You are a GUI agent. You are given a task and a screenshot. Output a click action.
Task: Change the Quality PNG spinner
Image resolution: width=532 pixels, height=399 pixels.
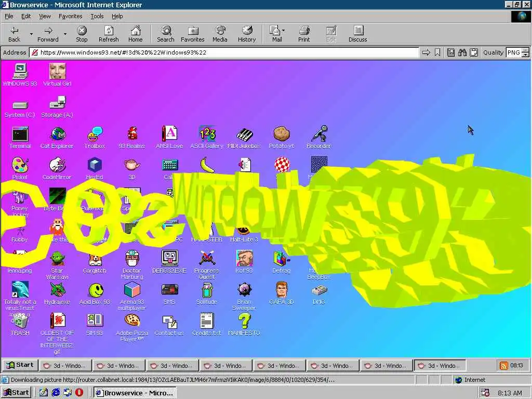click(526, 52)
